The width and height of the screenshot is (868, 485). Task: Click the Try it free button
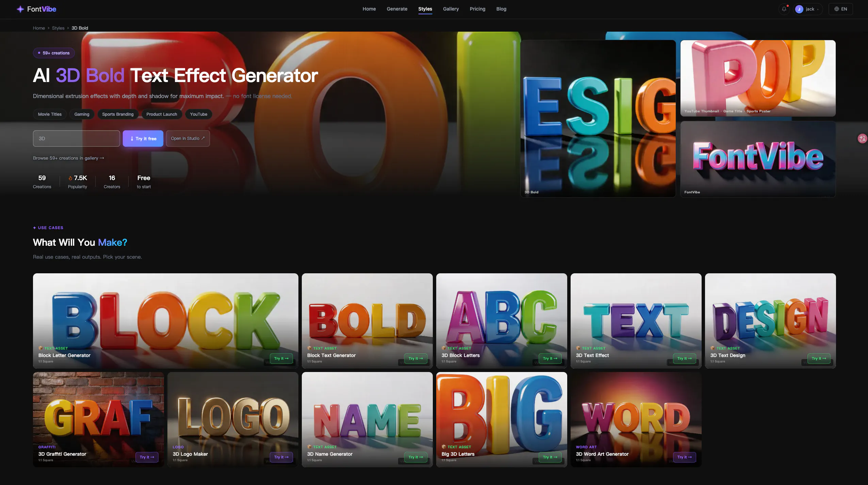(x=143, y=139)
